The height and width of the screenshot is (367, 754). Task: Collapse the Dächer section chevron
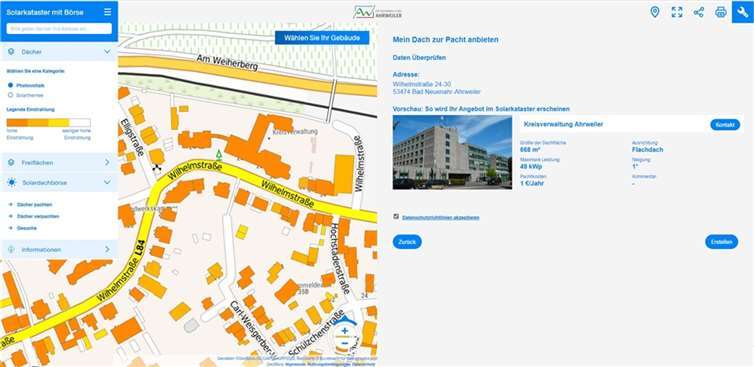tap(107, 51)
